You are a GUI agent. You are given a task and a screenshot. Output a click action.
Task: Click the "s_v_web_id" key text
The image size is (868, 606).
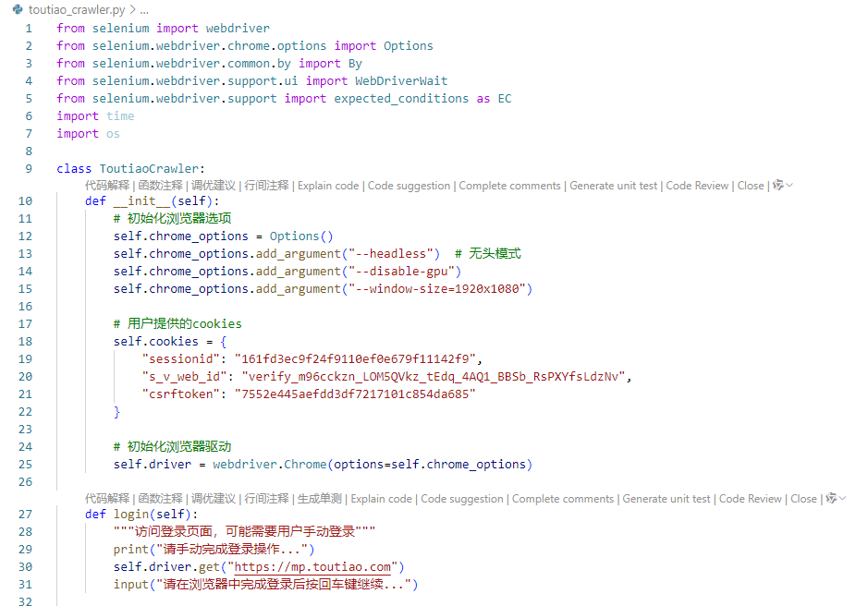[184, 376]
